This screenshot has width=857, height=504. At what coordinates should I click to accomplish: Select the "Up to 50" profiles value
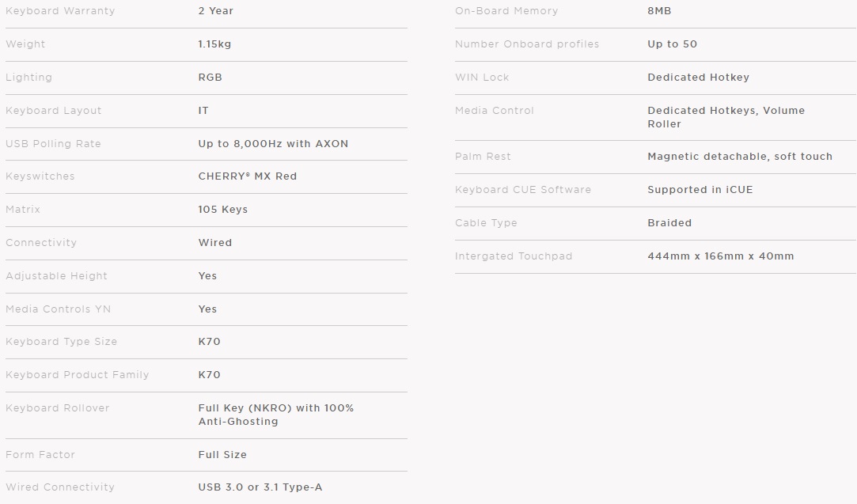pos(672,44)
